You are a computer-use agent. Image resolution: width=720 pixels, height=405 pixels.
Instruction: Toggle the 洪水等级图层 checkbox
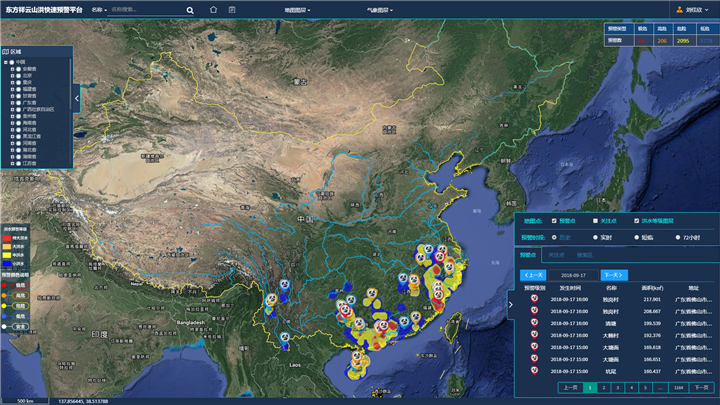pos(638,221)
